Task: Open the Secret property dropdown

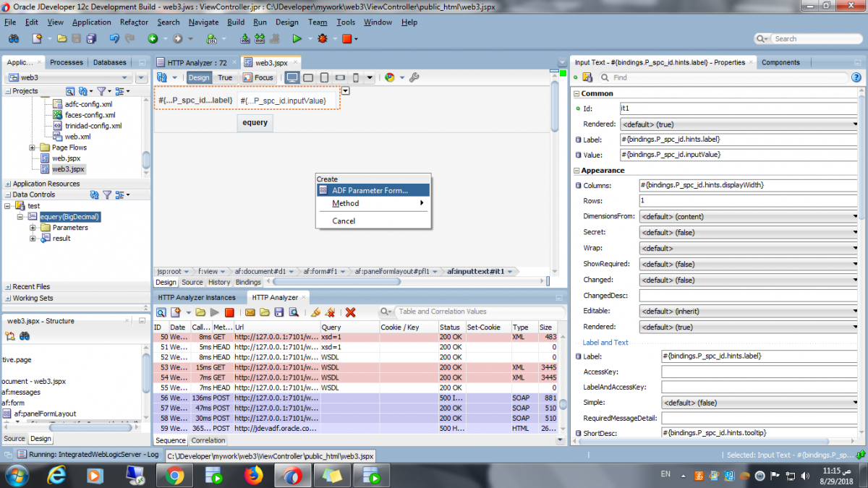Action: click(855, 232)
